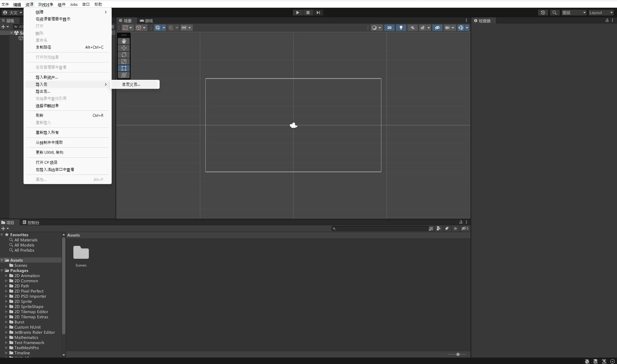Adjust the asset icon size slider
This screenshot has width=617, height=364.
point(458,354)
